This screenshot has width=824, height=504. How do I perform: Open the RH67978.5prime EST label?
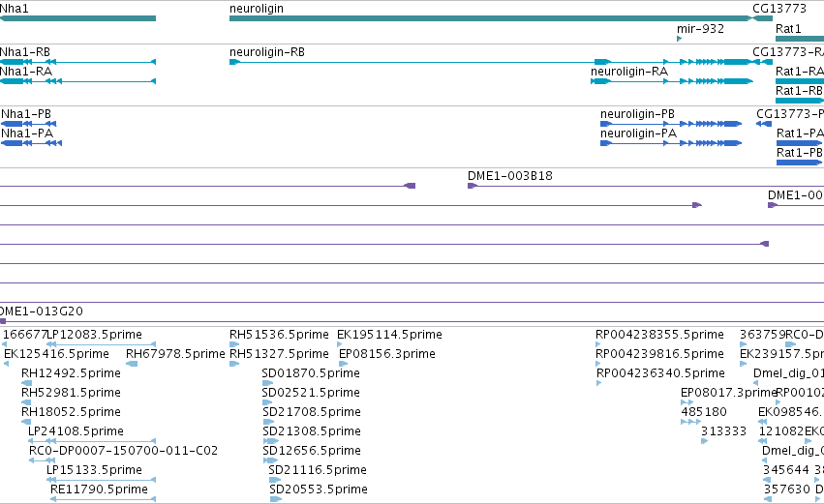175,354
